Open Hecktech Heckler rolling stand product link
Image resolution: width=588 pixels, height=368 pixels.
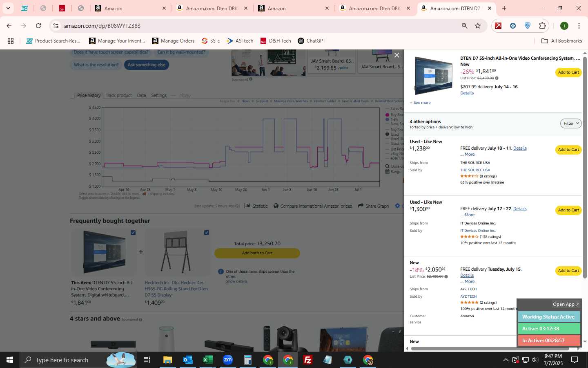(176, 289)
